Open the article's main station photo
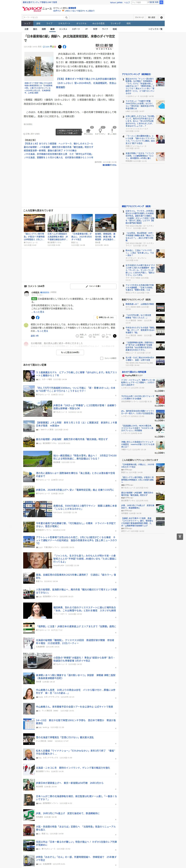186x868 pixels. point(39,66)
